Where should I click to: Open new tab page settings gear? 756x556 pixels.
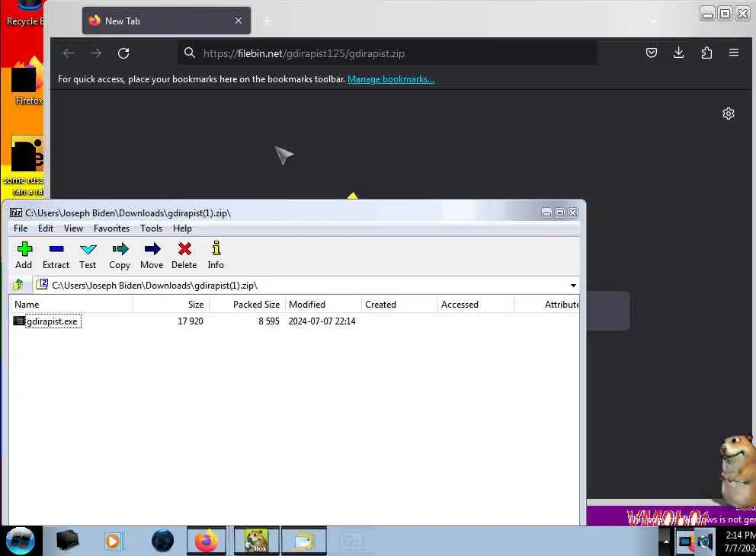click(x=728, y=113)
